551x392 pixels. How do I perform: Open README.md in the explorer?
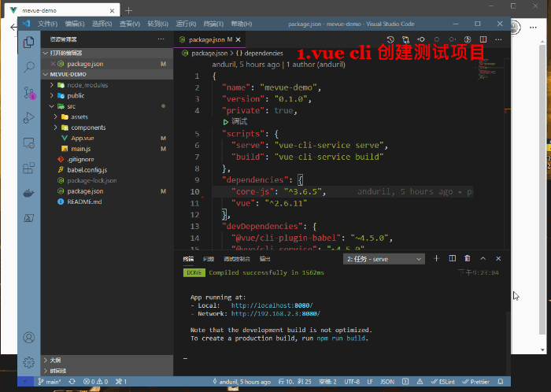pos(107,202)
